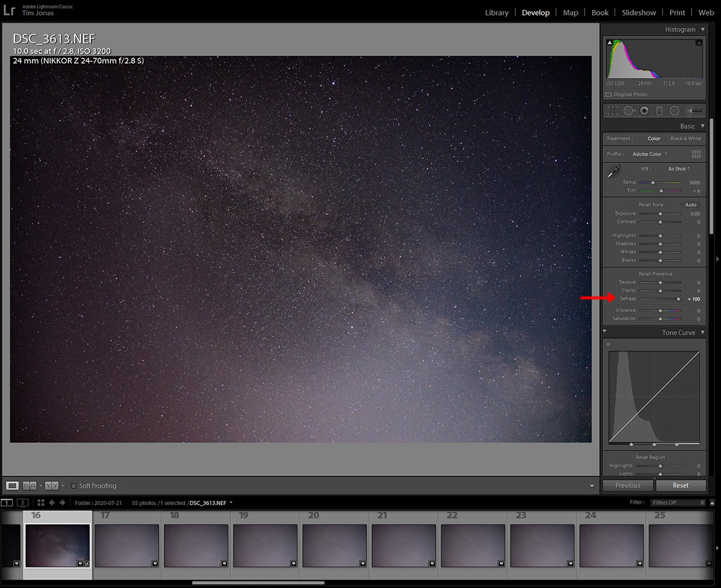721x588 pixels.
Task: Open the grid view icon in toolbar
Action: [40, 502]
